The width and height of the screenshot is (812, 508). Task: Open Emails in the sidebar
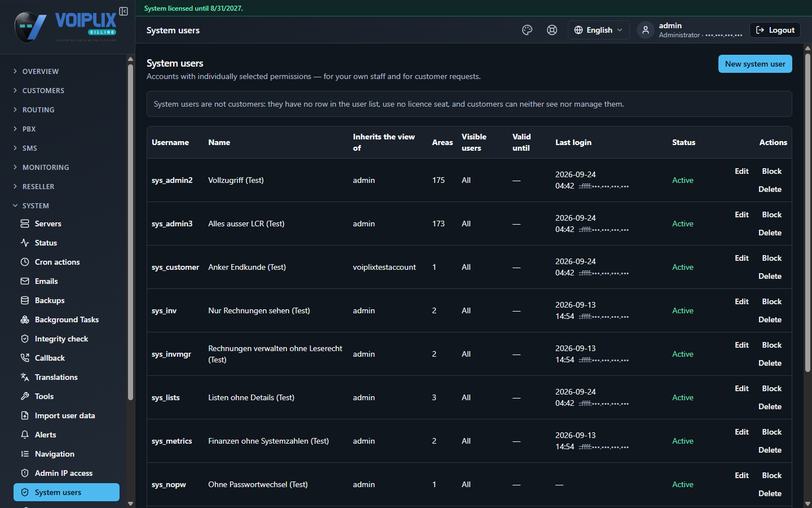tap(67, 281)
